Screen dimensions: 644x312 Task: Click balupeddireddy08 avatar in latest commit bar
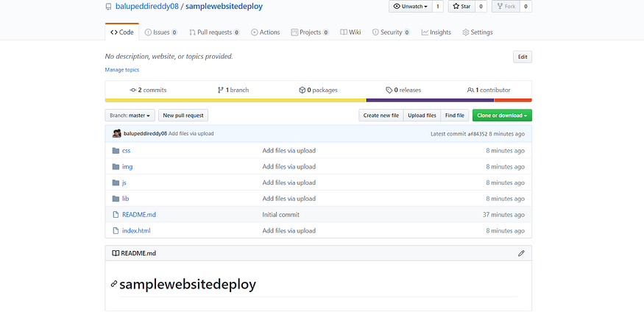pos(116,133)
